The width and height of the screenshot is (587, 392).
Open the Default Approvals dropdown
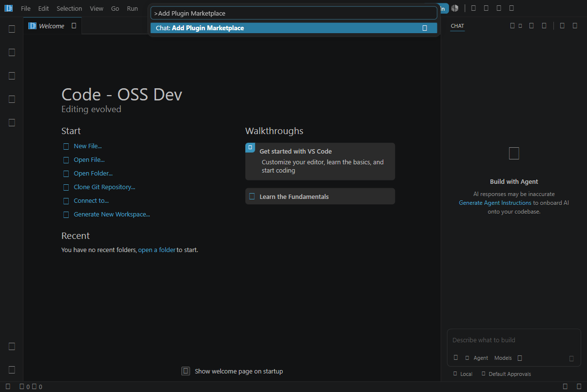tap(506, 374)
